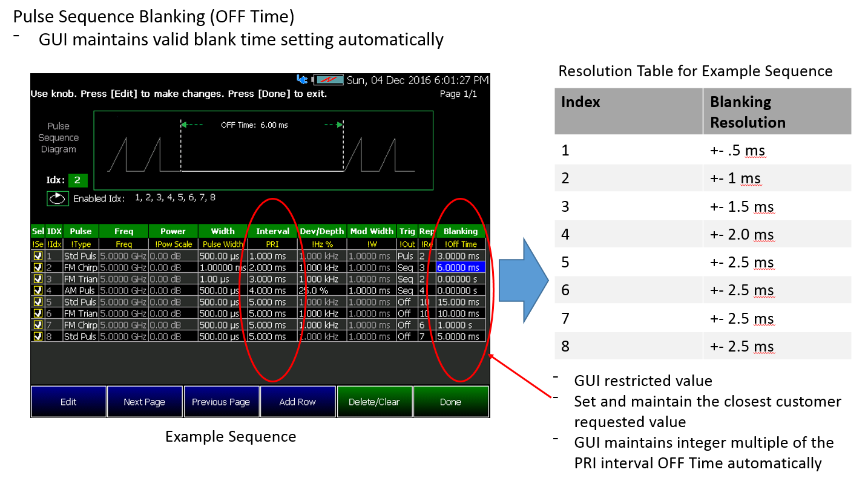
Task: Click the Pulse column header
Action: [81, 231]
